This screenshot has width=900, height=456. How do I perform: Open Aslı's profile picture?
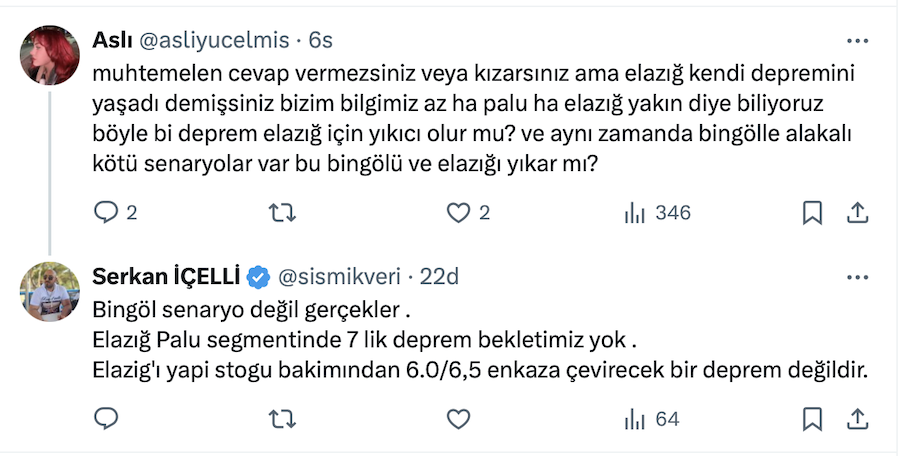coord(50,55)
